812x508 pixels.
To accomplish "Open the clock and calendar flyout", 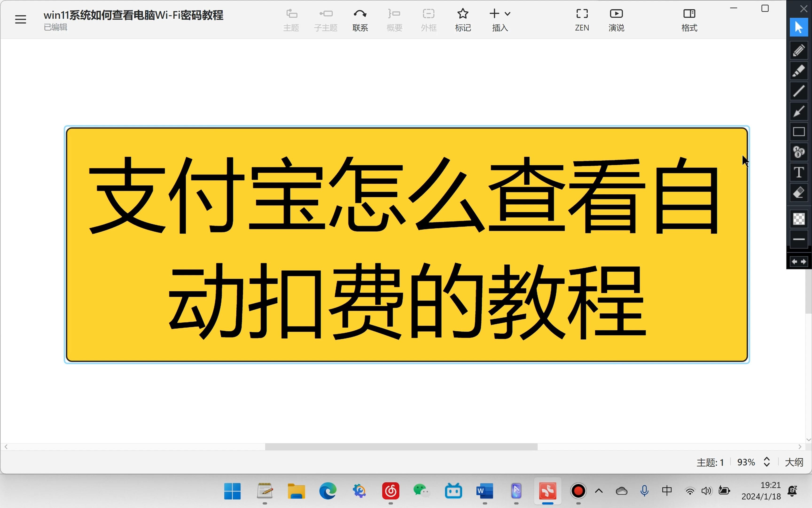I will click(x=761, y=491).
